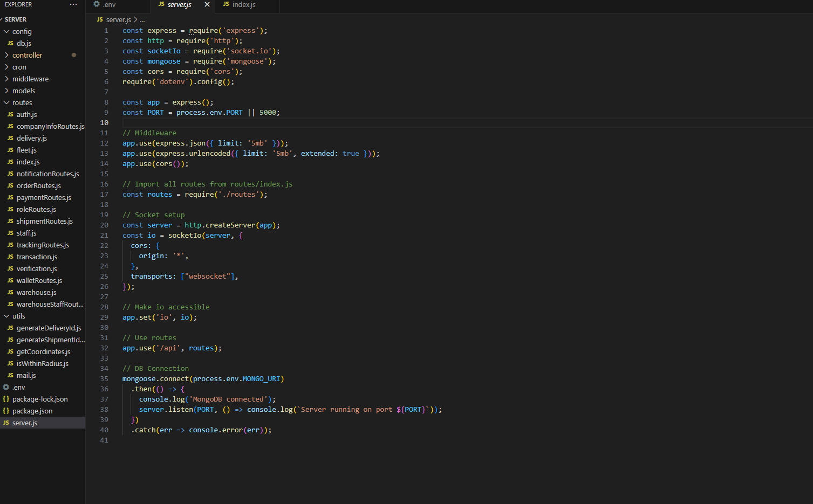Click 'createServer' on line 20
Image resolution: width=813 pixels, height=504 pixels.
pos(230,225)
